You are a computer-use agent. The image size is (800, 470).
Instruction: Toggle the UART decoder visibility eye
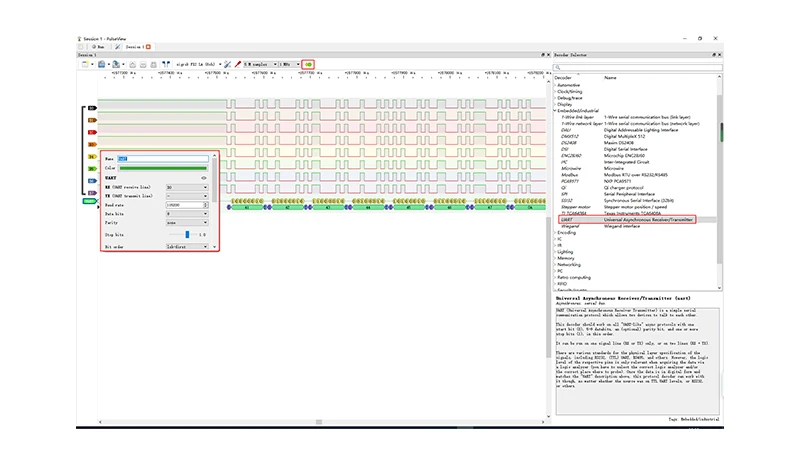click(204, 177)
